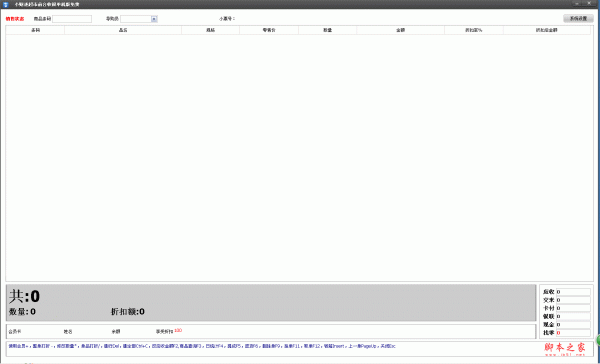Click the member name label
Viewport: 600px width, 364px height.
[68, 332]
